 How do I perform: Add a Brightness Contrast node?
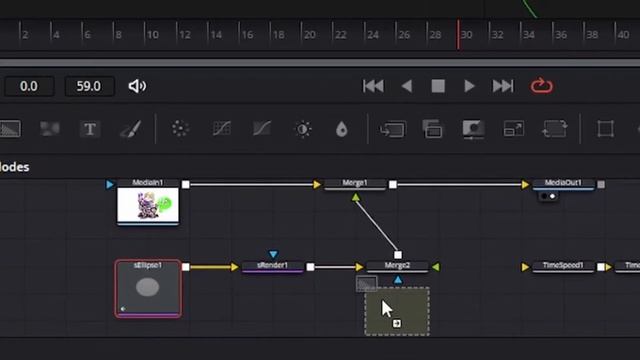[303, 129]
